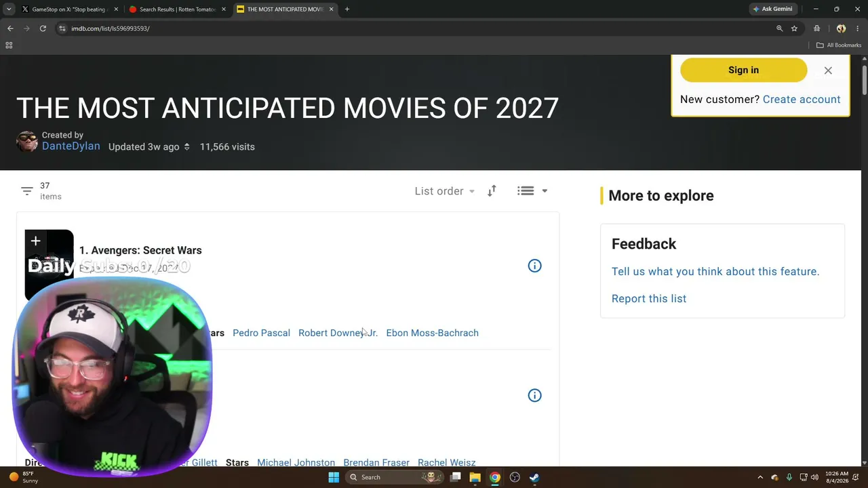Open the OBS Studio taskbar icon

coord(515,477)
